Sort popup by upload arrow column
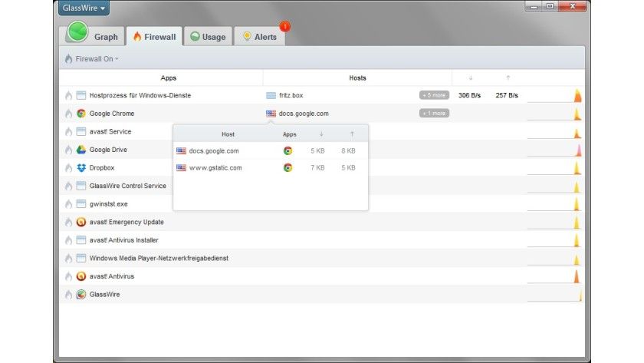This screenshot has height=363, width=644. 352,134
